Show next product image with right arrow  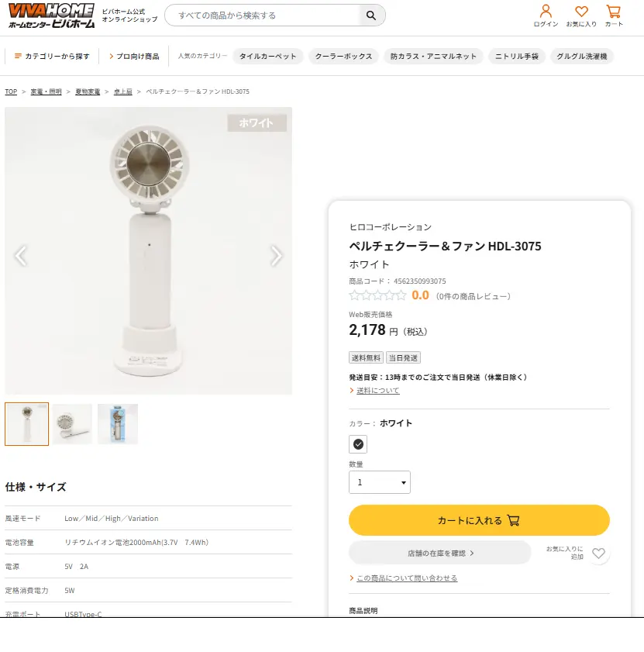[x=277, y=254]
